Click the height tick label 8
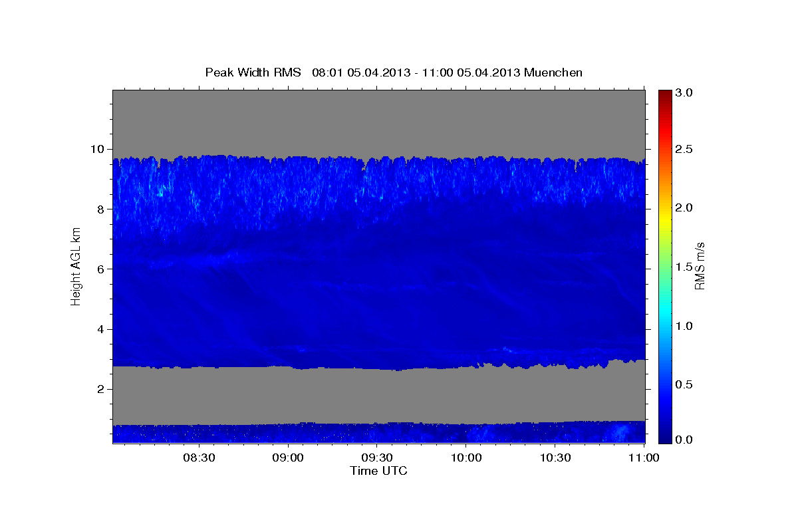 click(102, 209)
